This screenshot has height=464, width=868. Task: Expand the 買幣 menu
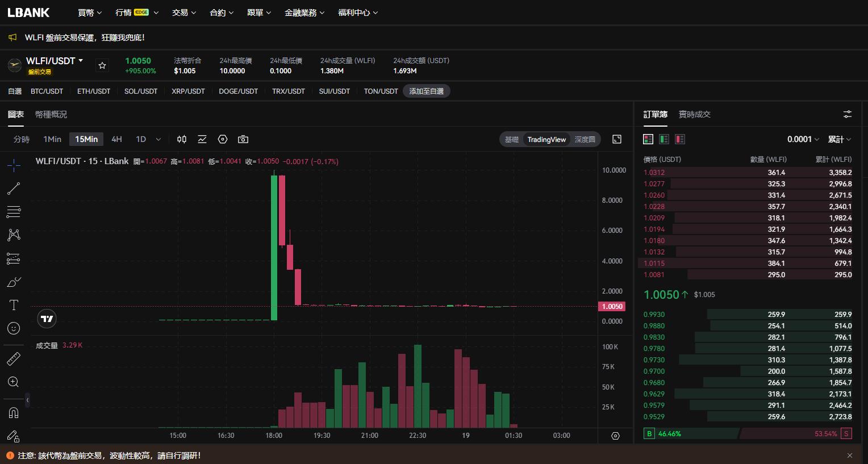click(x=90, y=12)
